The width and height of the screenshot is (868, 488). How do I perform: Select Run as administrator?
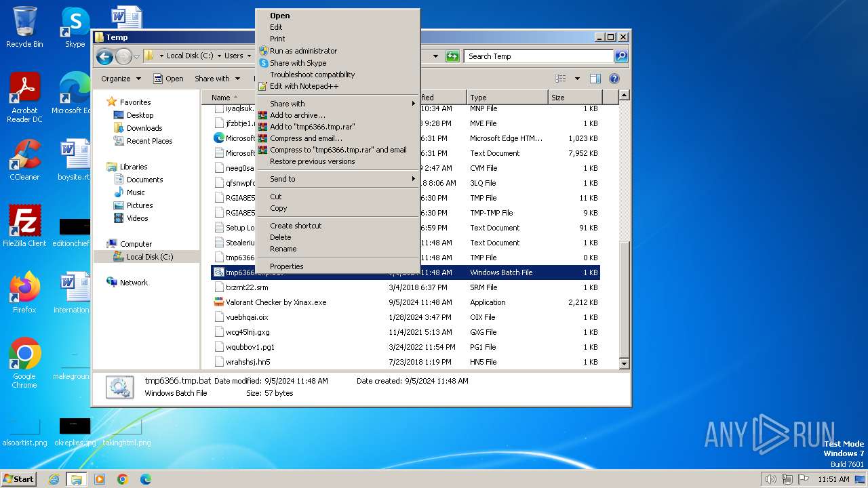click(338, 51)
